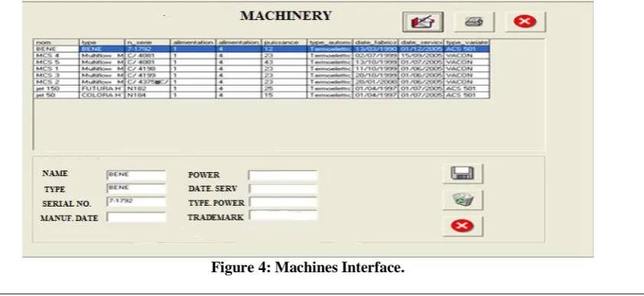
Task: Click serial cell 'N184'
Action: point(147,95)
